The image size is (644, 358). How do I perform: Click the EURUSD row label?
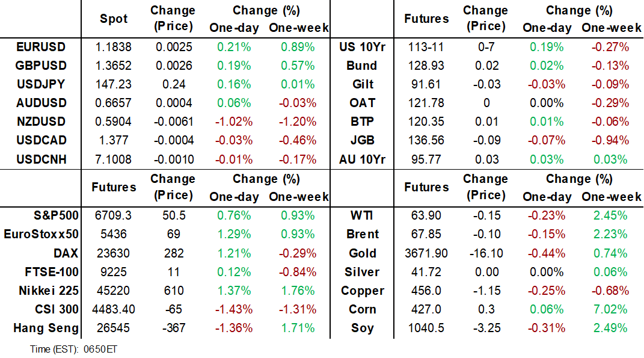[x=41, y=47]
